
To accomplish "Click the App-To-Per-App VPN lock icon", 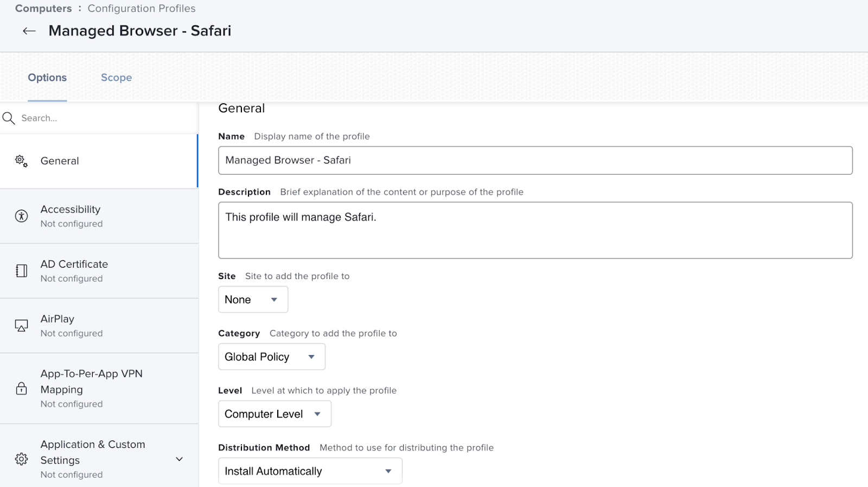I will click(x=21, y=388).
